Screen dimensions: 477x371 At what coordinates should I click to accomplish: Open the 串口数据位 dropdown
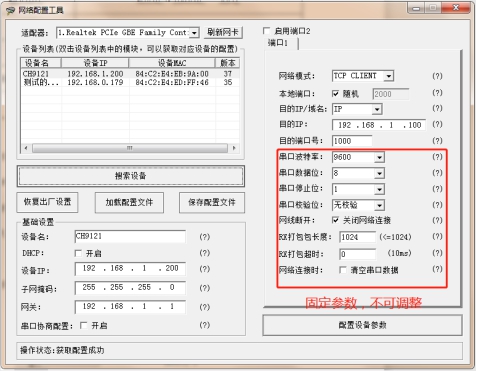click(x=379, y=173)
